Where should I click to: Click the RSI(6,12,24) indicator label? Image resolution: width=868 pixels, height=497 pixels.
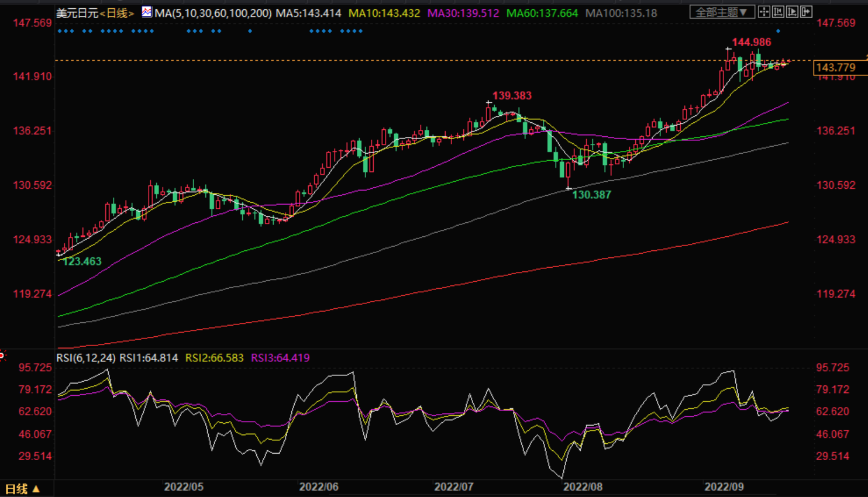tap(86, 358)
